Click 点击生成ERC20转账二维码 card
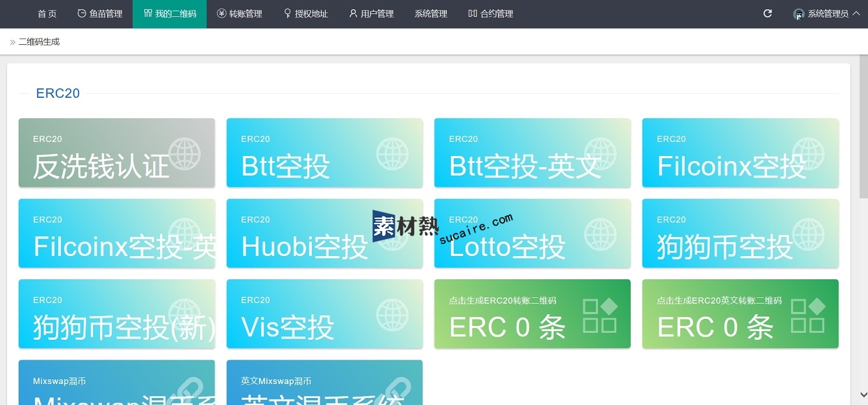868x405 pixels. [532, 314]
